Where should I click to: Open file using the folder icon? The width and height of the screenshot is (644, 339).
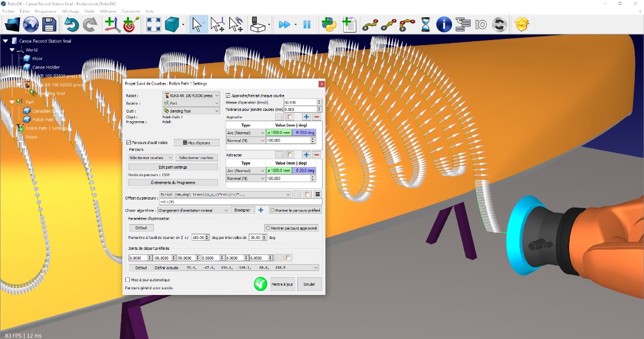pos(12,25)
